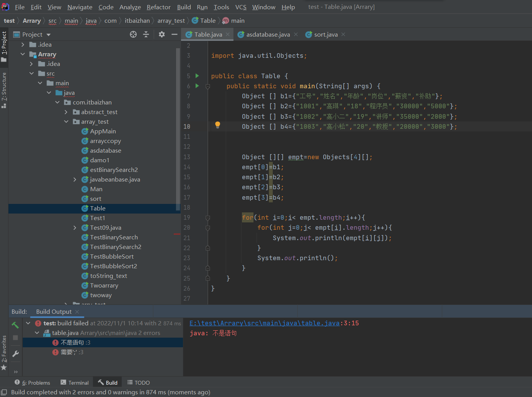Select TestBubbleSort in project tree
The image size is (532, 397).
112,257
